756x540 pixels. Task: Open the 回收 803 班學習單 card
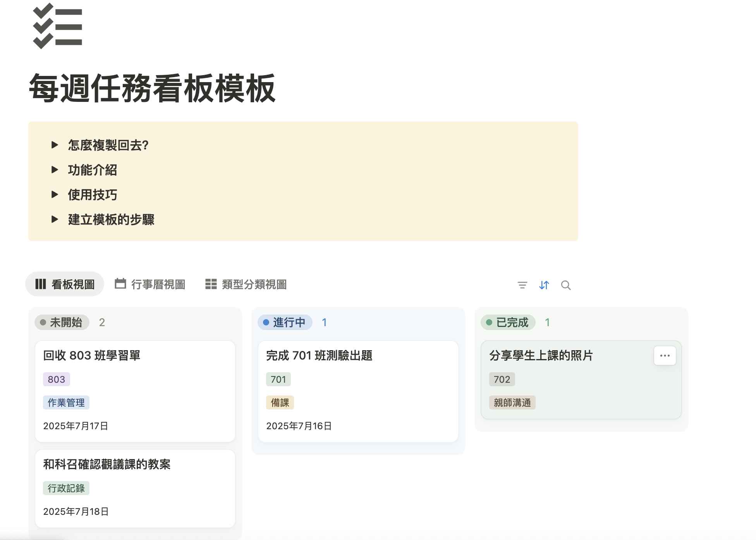pyautogui.click(x=92, y=355)
